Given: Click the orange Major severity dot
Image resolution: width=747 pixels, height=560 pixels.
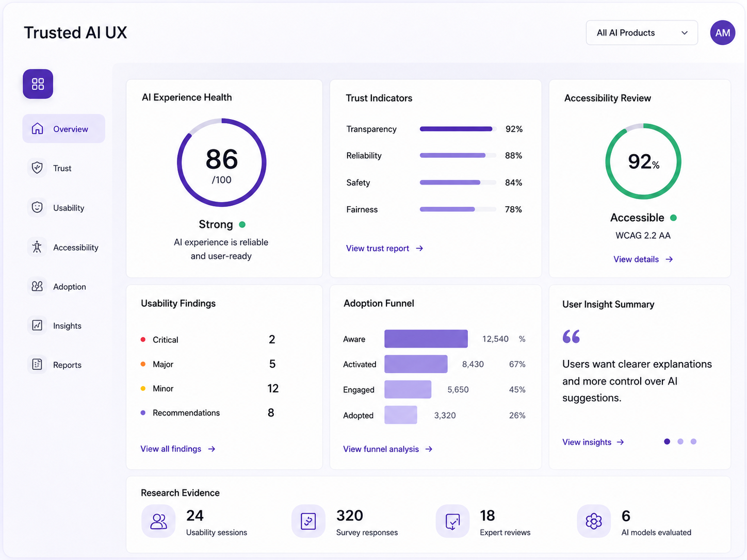Looking at the screenshot, I should click(x=143, y=364).
